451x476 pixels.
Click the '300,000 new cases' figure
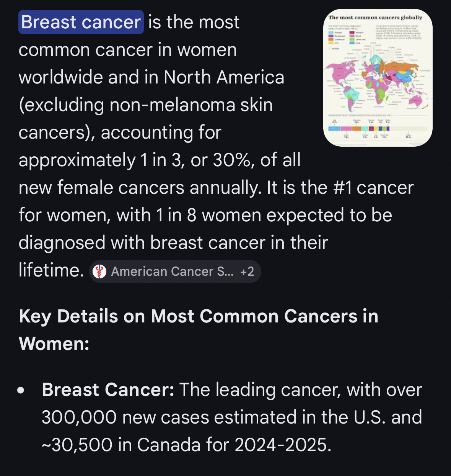tap(125, 417)
